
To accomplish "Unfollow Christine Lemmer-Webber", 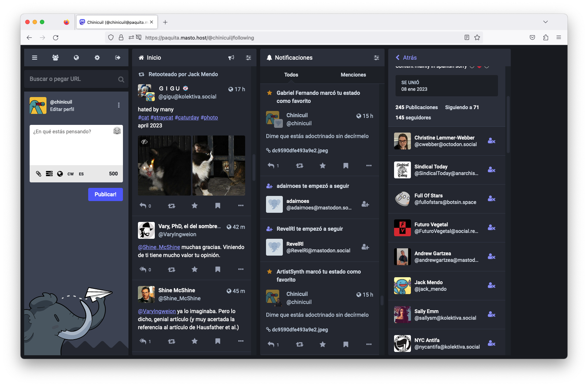I will [x=491, y=141].
